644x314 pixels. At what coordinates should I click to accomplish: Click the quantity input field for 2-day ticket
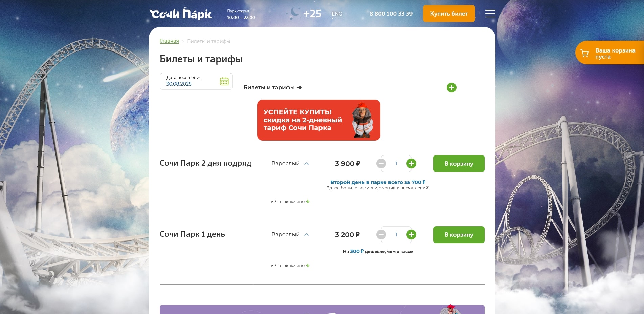[396, 163]
